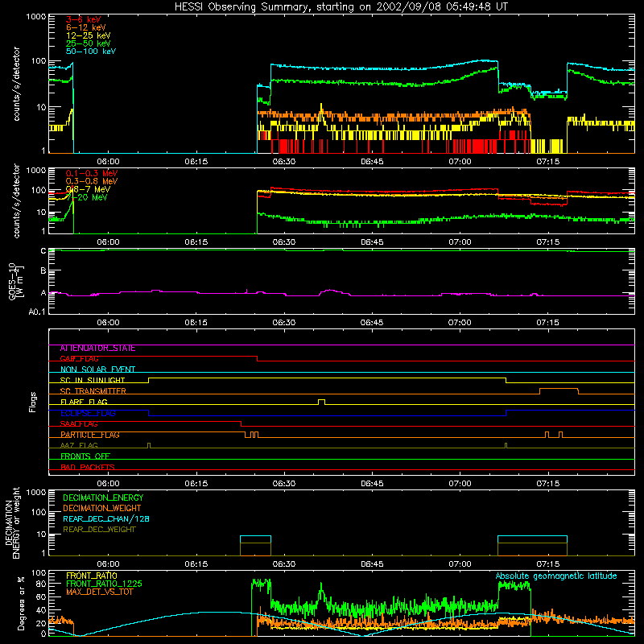This screenshot has height=644, width=644.
Task: Select the FRONT_RATIO legend label
Action: 92,576
